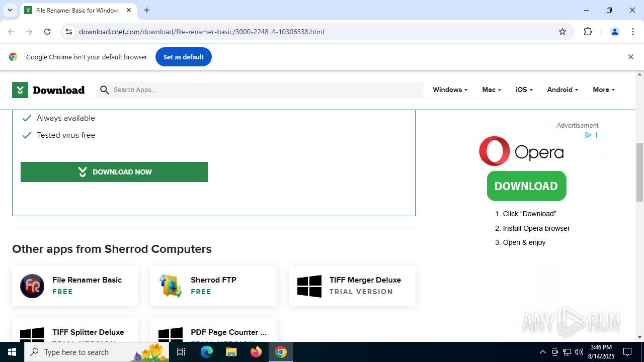This screenshot has height=362, width=644.
Task: Open the TIFF Merger Deluxe link
Action: (x=365, y=280)
